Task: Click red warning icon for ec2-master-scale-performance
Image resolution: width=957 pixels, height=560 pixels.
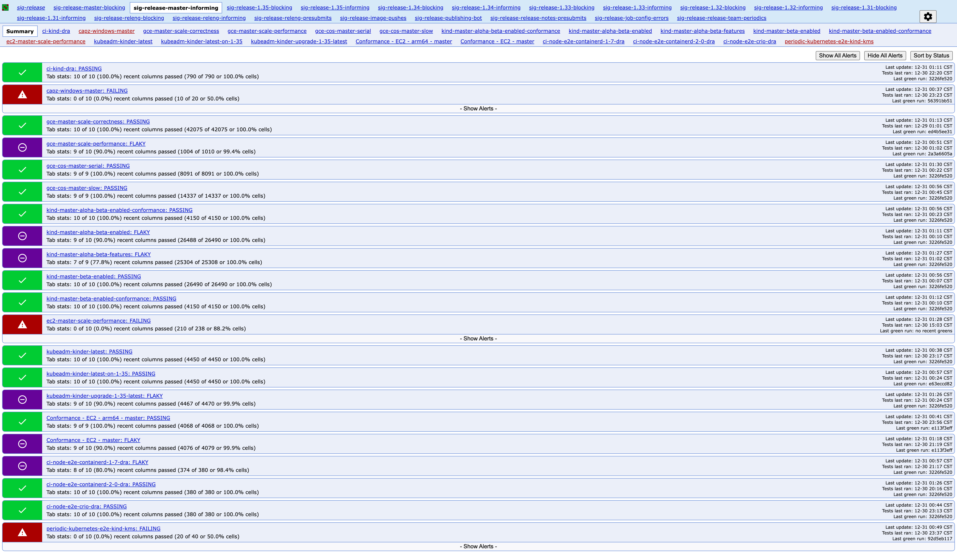Action: [x=22, y=325]
